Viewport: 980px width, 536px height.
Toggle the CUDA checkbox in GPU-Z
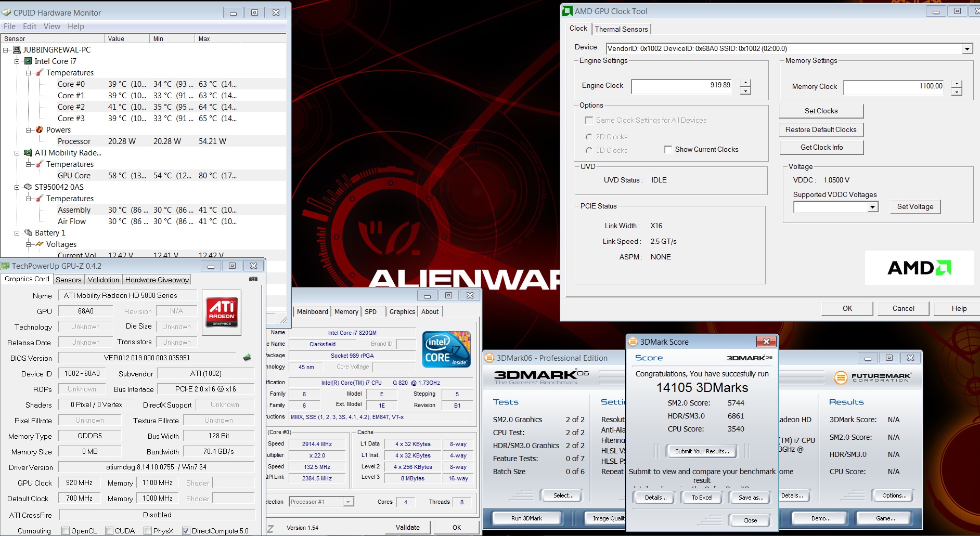click(x=109, y=531)
